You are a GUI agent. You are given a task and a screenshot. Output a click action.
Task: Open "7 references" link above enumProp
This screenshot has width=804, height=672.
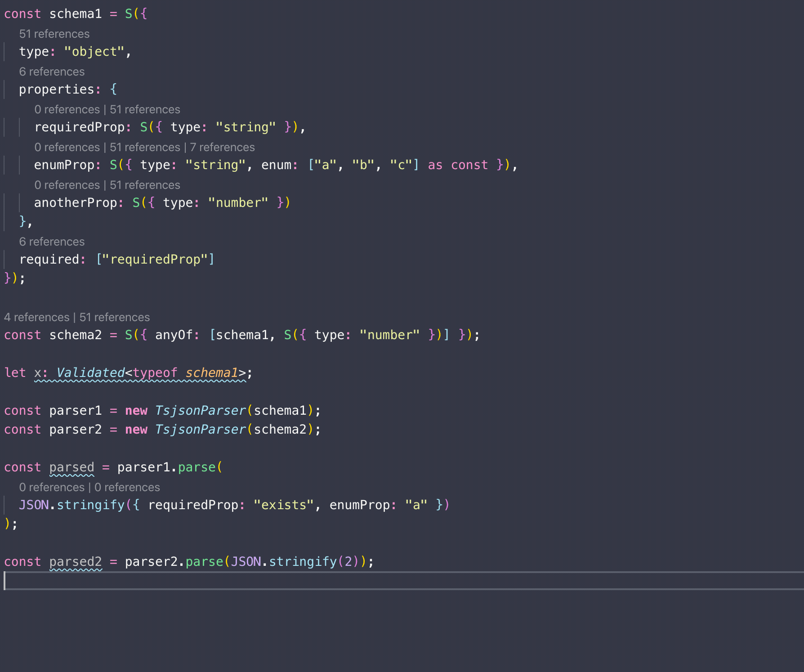tap(223, 147)
